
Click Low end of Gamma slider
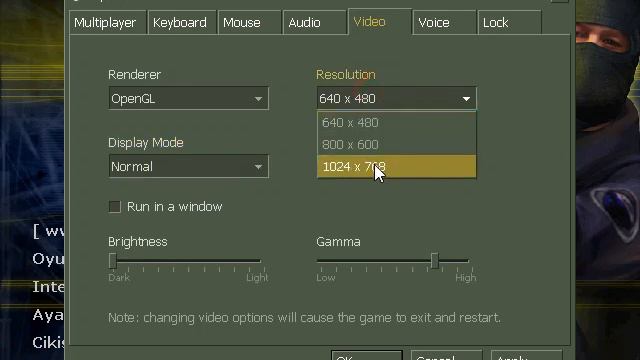326,278
